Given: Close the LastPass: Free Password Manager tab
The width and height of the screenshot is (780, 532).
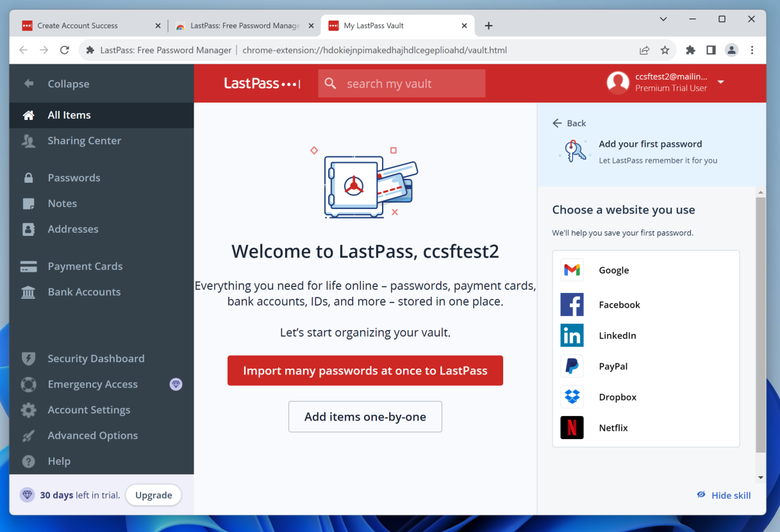Looking at the screenshot, I should [x=311, y=26].
